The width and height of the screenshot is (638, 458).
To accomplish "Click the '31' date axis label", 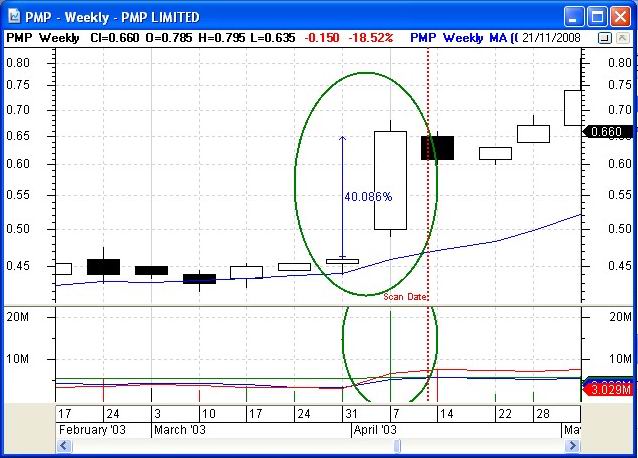I will coord(351,414).
